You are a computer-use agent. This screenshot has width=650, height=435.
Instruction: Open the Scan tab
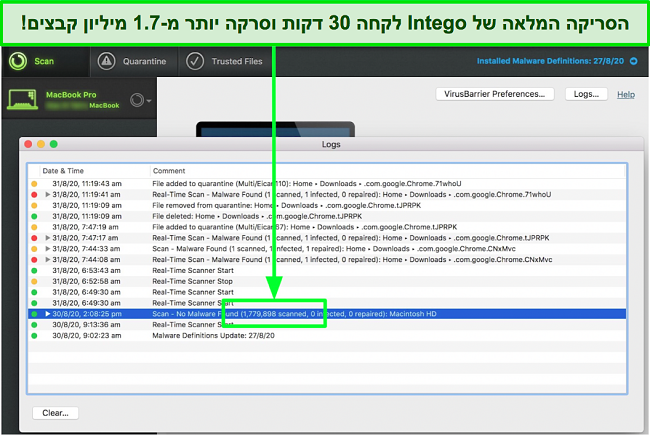[46, 61]
